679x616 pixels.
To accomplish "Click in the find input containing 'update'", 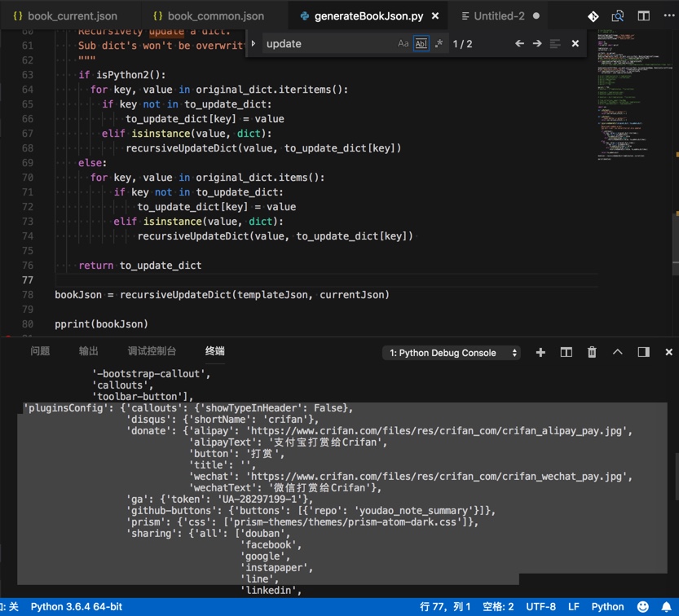I will click(326, 44).
